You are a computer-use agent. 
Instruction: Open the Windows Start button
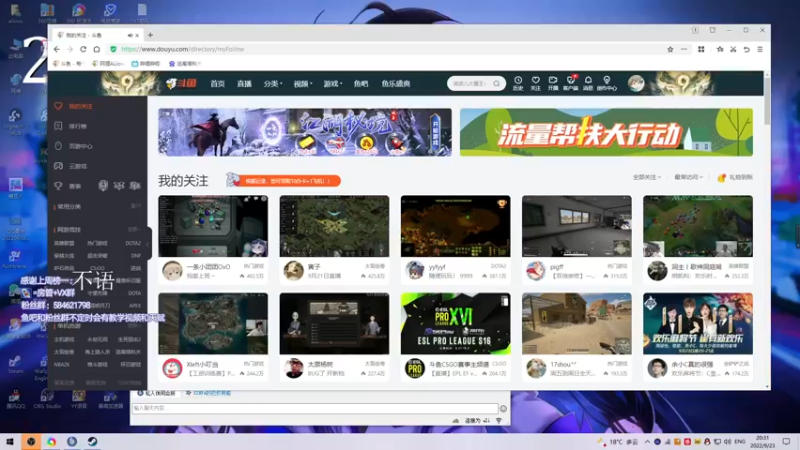click(10, 442)
